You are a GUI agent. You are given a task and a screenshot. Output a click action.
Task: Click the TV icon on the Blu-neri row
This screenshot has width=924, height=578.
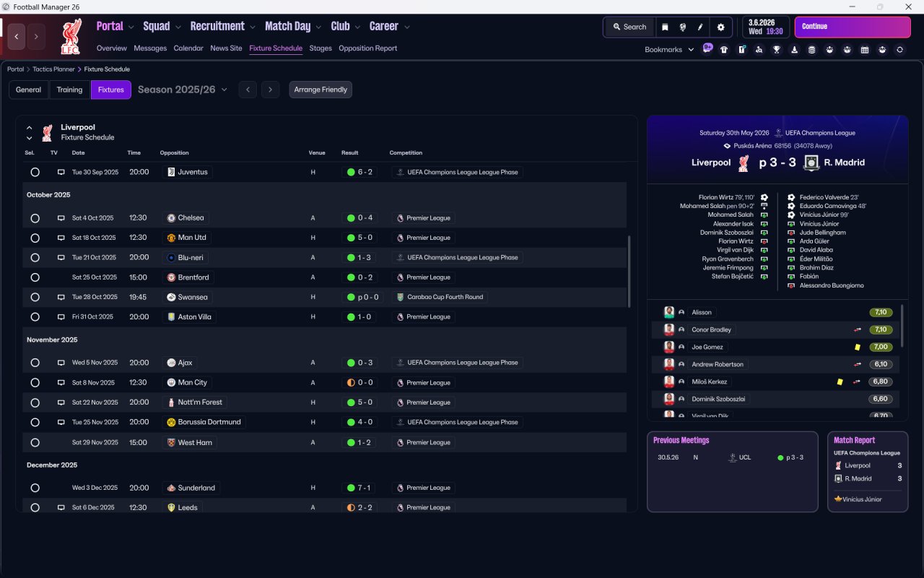[61, 258]
